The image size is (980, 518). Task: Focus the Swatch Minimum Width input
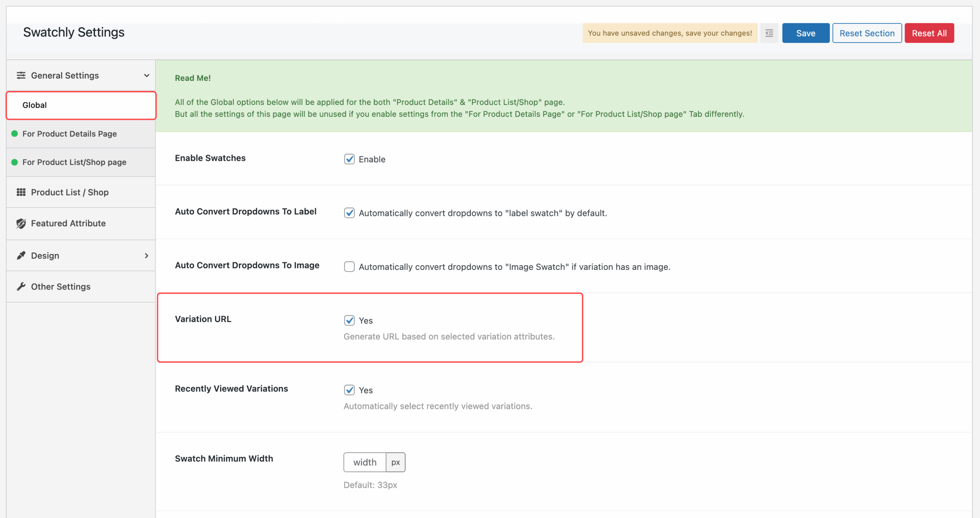(x=364, y=462)
